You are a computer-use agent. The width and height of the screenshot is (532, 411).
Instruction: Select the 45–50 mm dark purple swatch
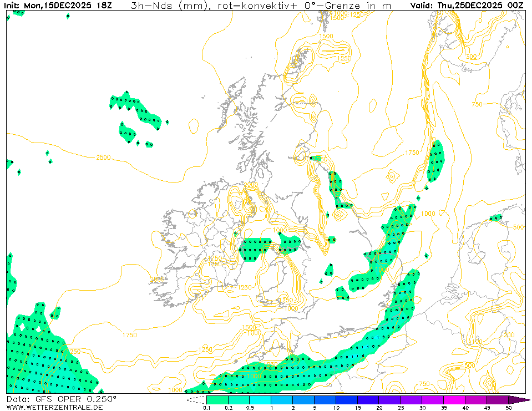click(498, 399)
